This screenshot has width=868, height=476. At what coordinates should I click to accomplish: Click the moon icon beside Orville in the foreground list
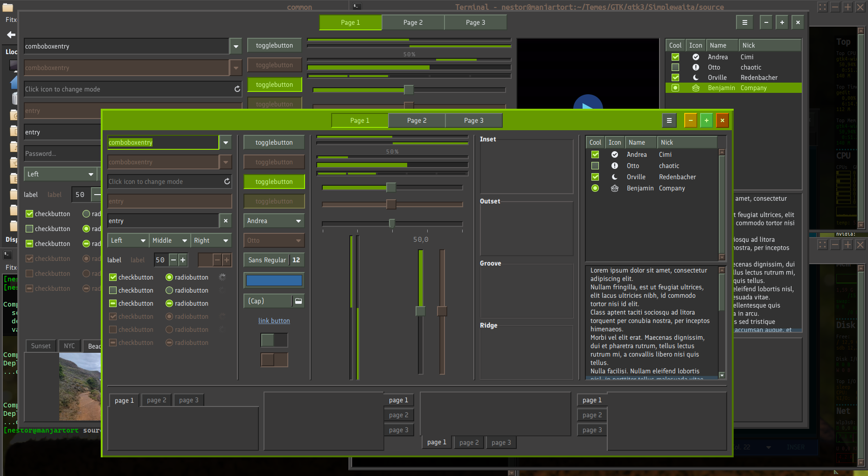[614, 177]
